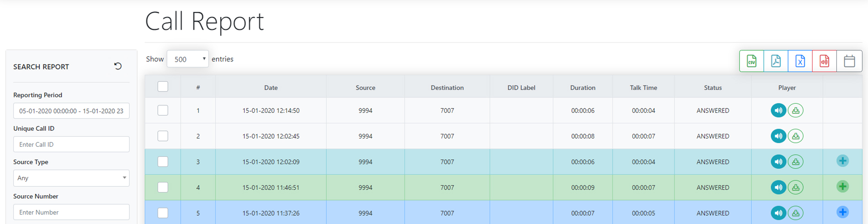Viewport: 868px width, 224px height.
Task: Download recording for call 11:46:51
Action: pos(796,187)
